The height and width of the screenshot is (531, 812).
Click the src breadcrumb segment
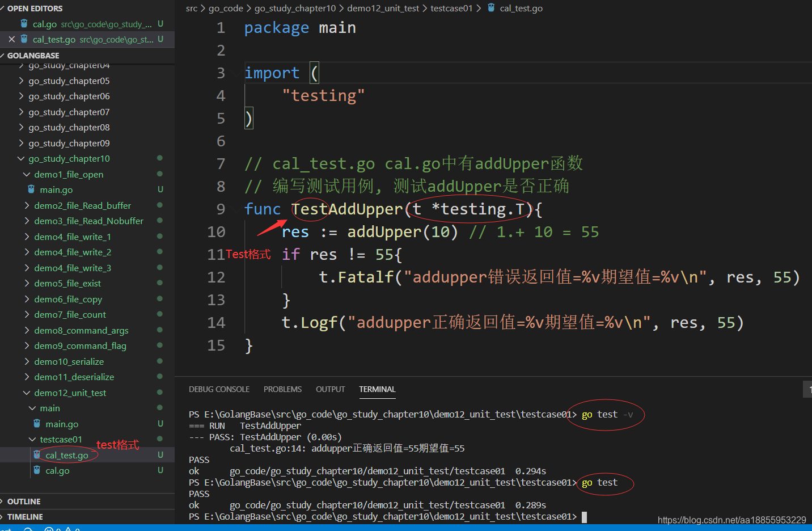[x=192, y=8]
